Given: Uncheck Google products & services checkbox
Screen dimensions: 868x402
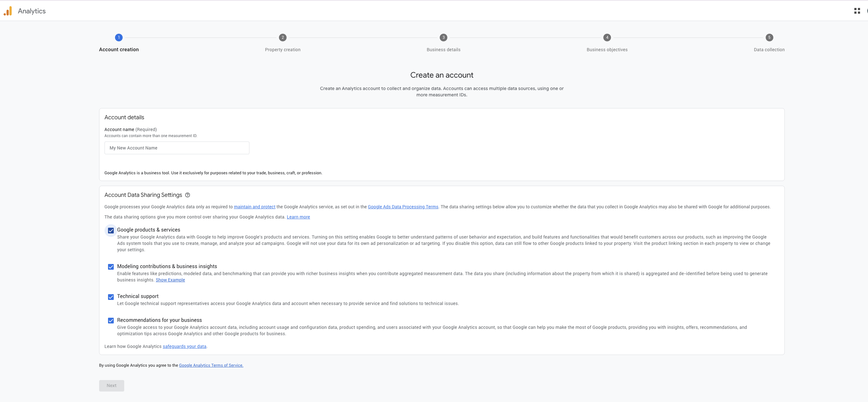Looking at the screenshot, I should pos(111,231).
